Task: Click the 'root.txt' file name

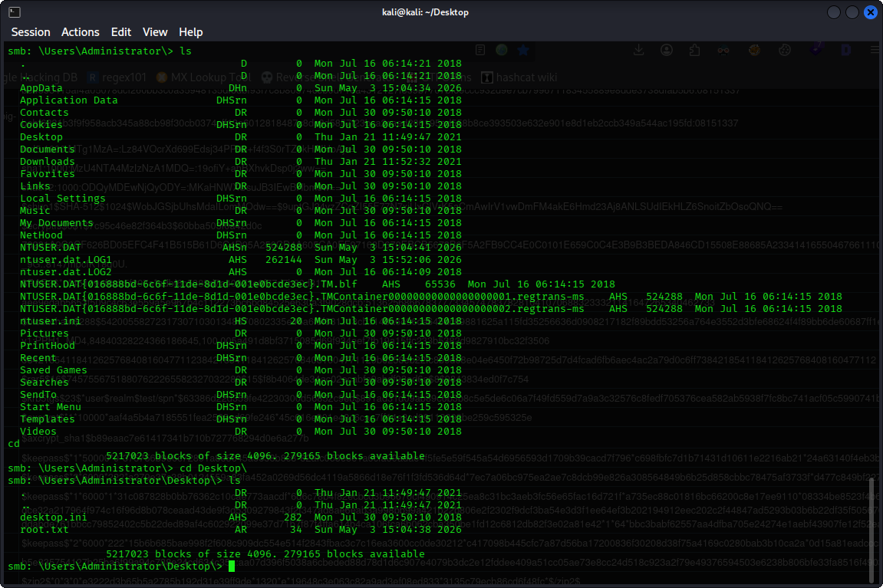Action: click(x=44, y=530)
